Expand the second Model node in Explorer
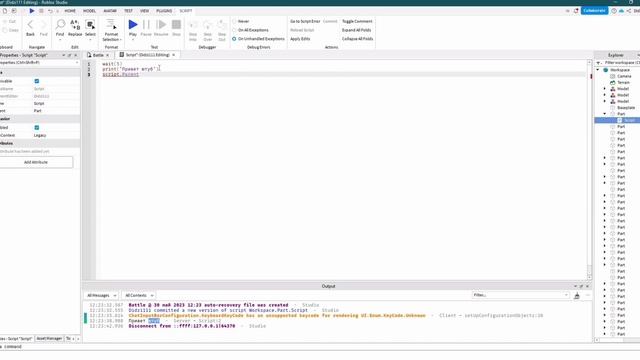The height and width of the screenshot is (360, 640). pyautogui.click(x=605, y=95)
